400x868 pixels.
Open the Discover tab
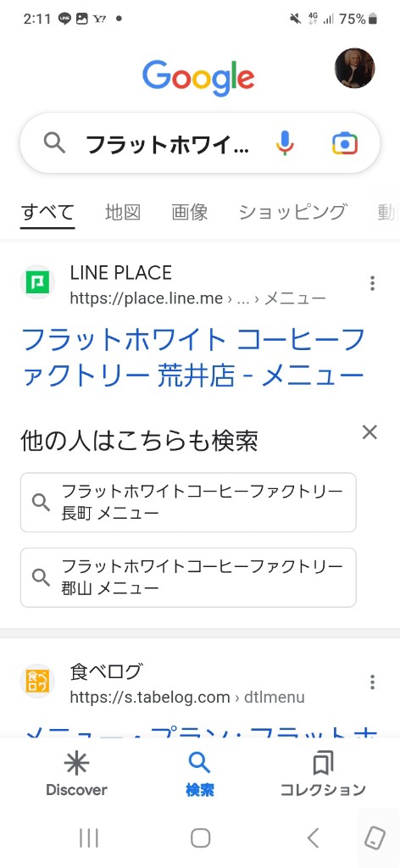[76, 774]
